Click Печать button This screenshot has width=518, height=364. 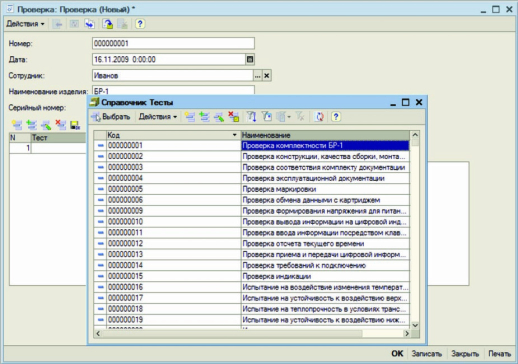coord(499,353)
